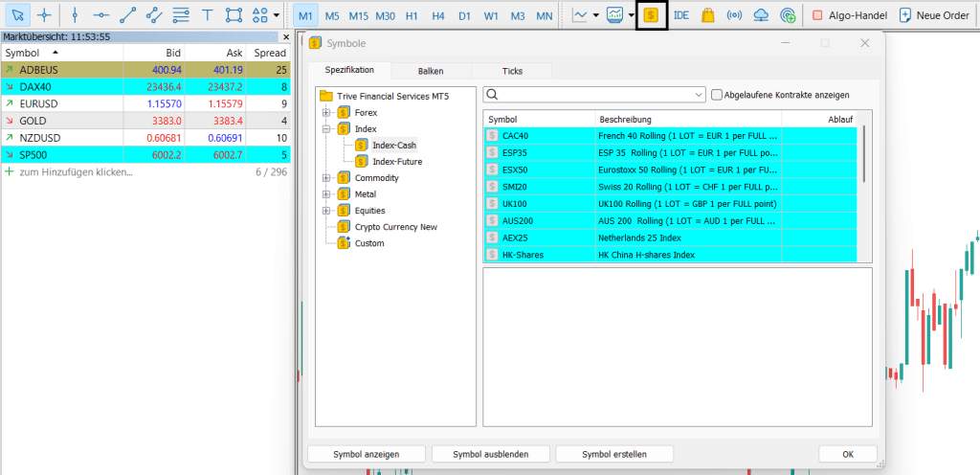Switch to the Ticks tab
980x475 pixels.
tap(512, 71)
